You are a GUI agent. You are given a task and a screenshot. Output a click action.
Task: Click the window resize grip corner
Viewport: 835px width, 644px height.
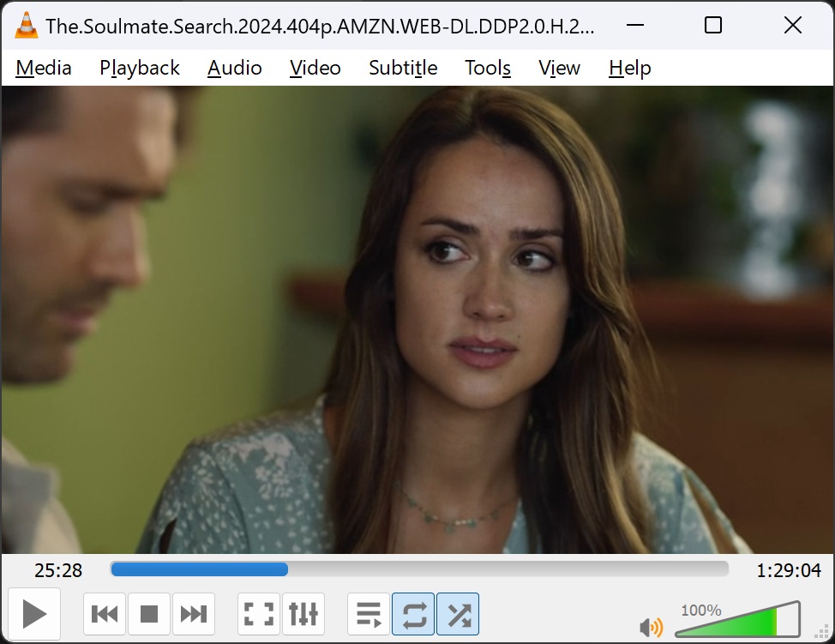click(821, 631)
